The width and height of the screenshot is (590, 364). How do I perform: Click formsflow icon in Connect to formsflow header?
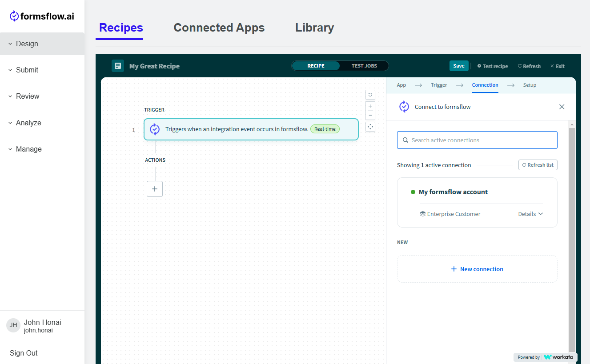click(x=404, y=107)
